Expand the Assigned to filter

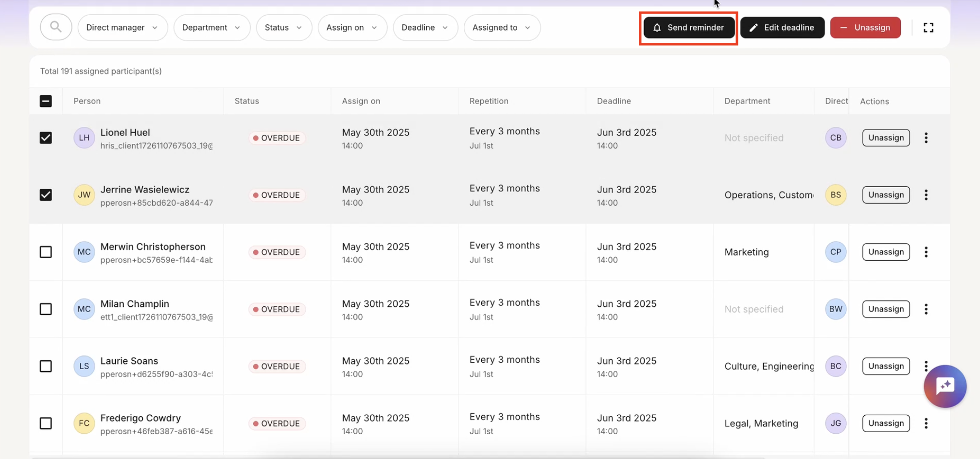(x=501, y=28)
